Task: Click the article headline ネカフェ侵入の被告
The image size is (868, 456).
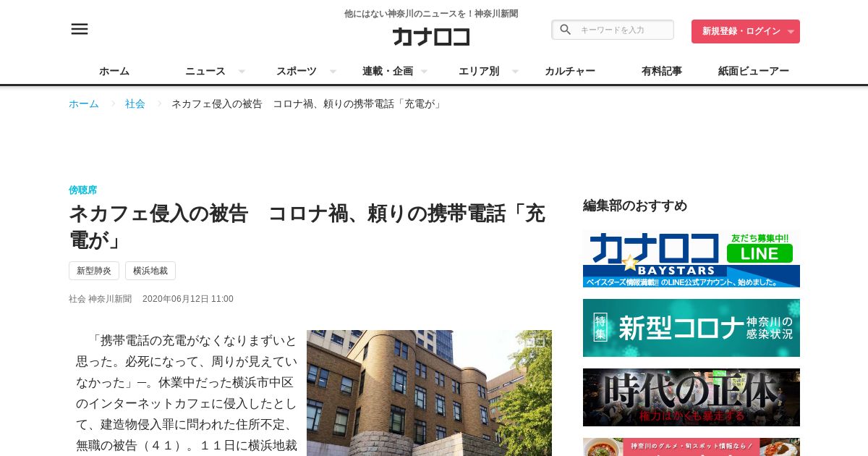Action: point(307,227)
